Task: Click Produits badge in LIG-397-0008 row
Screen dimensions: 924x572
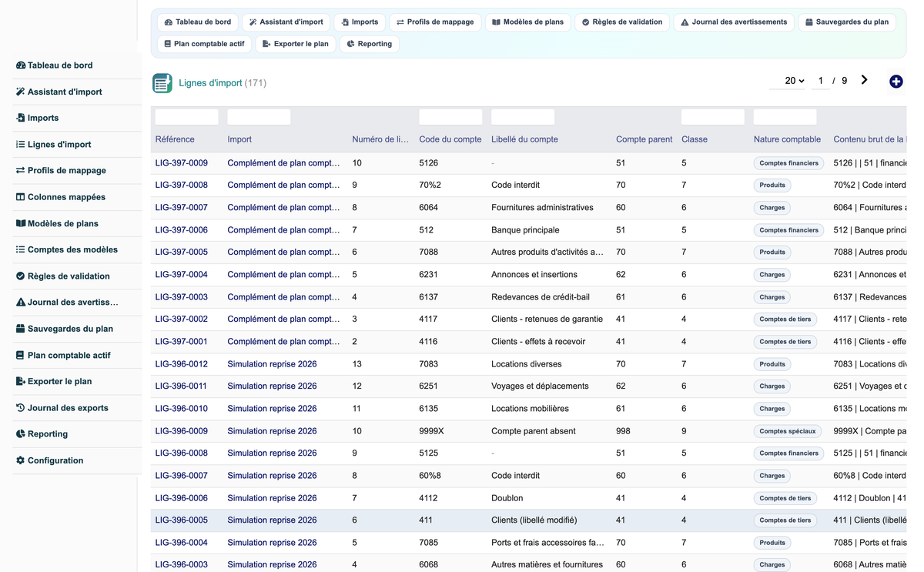Action: click(772, 186)
